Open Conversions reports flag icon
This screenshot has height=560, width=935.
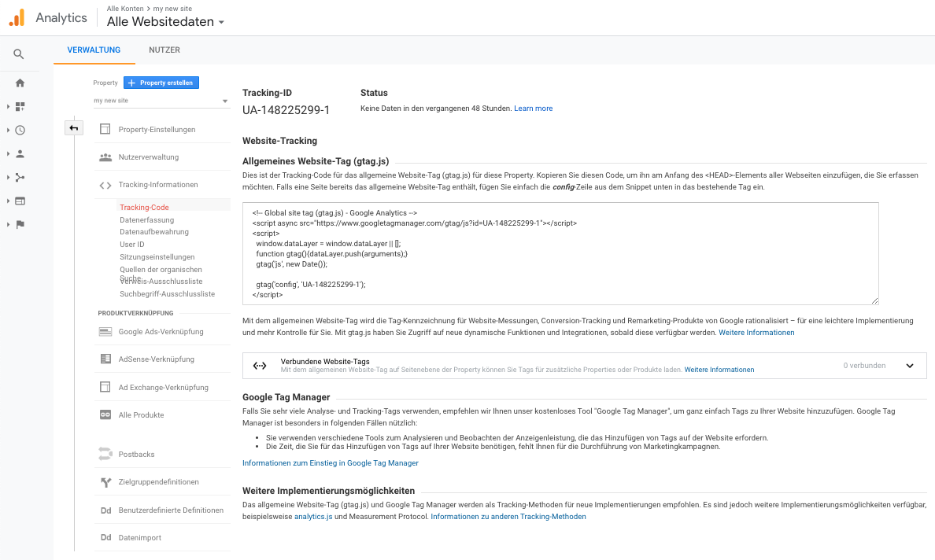click(x=20, y=225)
